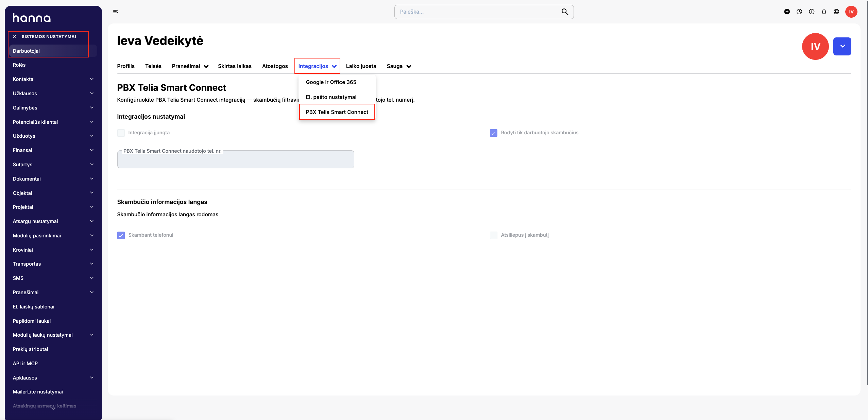Screen dimensions: 868x420
Task: Switch to the Profilis tab
Action: [x=126, y=66]
